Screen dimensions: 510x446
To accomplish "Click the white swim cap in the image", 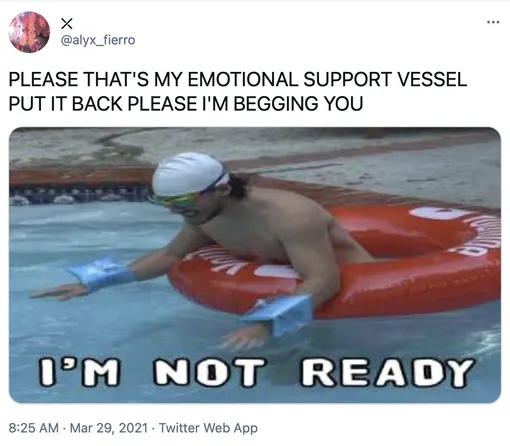I will (189, 174).
